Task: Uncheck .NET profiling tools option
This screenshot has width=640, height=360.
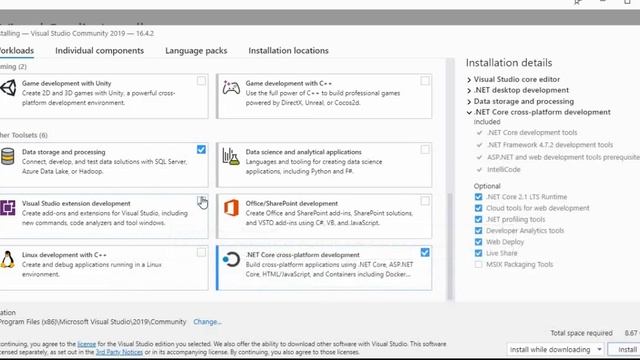Action: coord(478,219)
